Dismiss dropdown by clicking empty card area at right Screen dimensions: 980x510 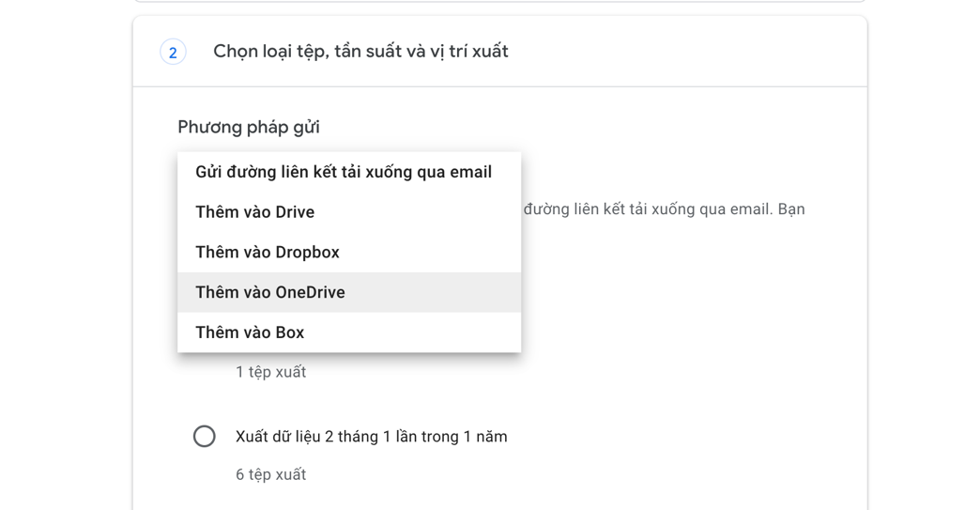[687, 300]
